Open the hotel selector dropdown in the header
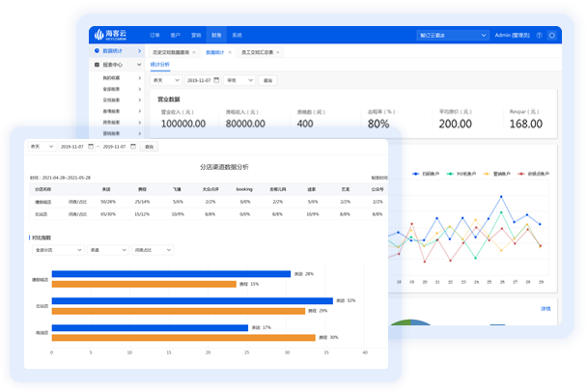The width and height of the screenshot is (588, 392). pyautogui.click(x=453, y=35)
